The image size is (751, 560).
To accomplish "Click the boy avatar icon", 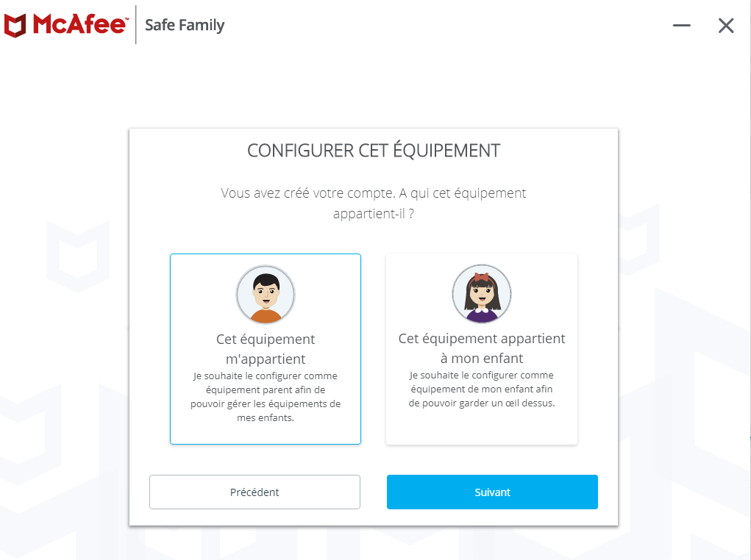I will [266, 295].
